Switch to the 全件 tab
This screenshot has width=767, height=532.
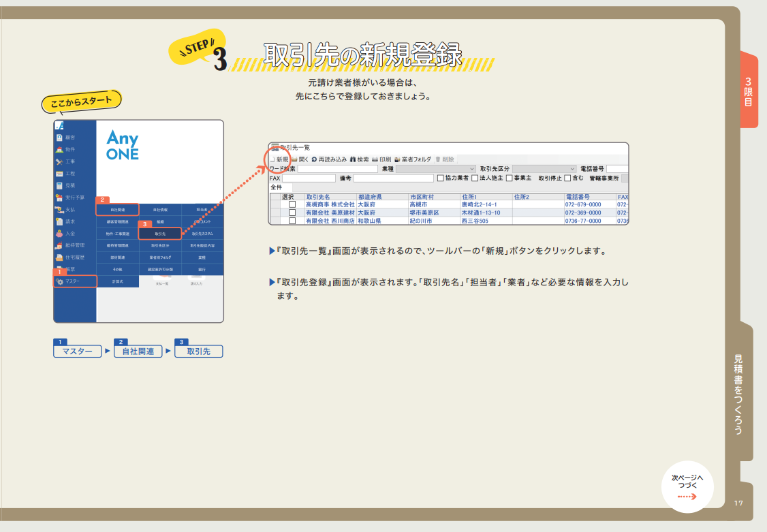pos(277,187)
